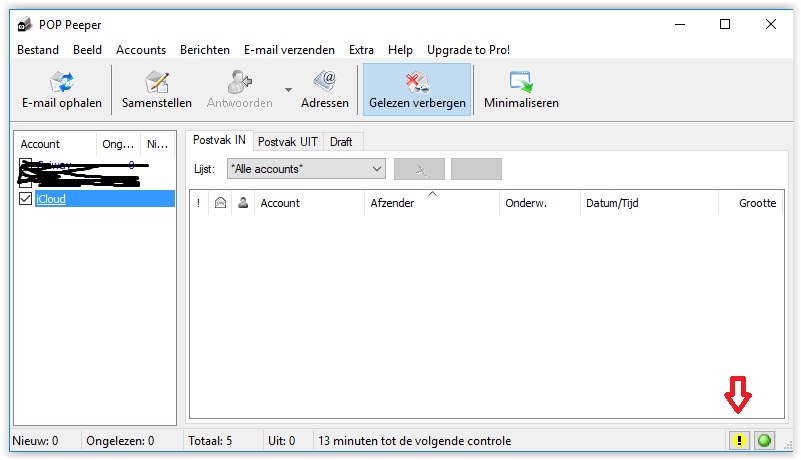Image resolution: width=801 pixels, height=460 pixels.
Task: Click the yellow exclamation status icon
Action: tap(739, 441)
